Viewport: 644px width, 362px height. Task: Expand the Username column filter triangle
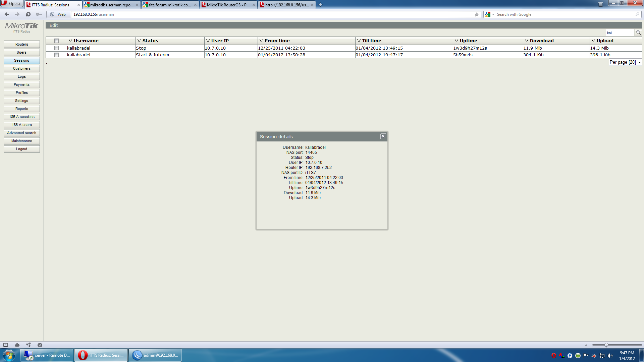click(70, 41)
